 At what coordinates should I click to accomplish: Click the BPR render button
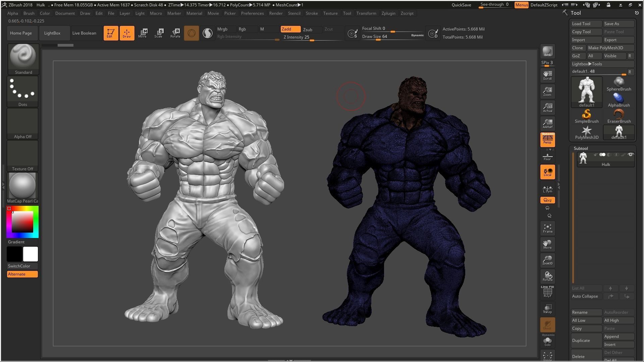tap(547, 51)
